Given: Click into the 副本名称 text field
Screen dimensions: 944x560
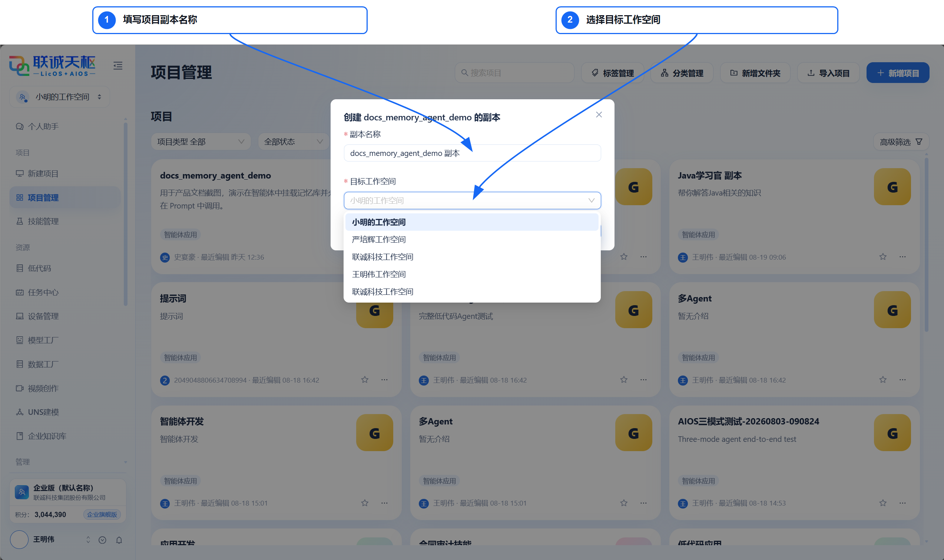Looking at the screenshot, I should click(x=472, y=153).
